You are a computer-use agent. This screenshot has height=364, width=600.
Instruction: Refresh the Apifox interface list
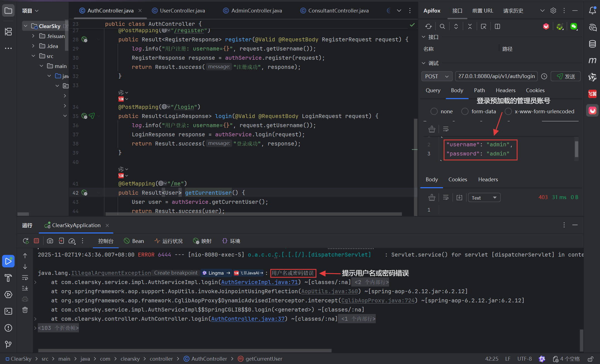[x=428, y=26]
